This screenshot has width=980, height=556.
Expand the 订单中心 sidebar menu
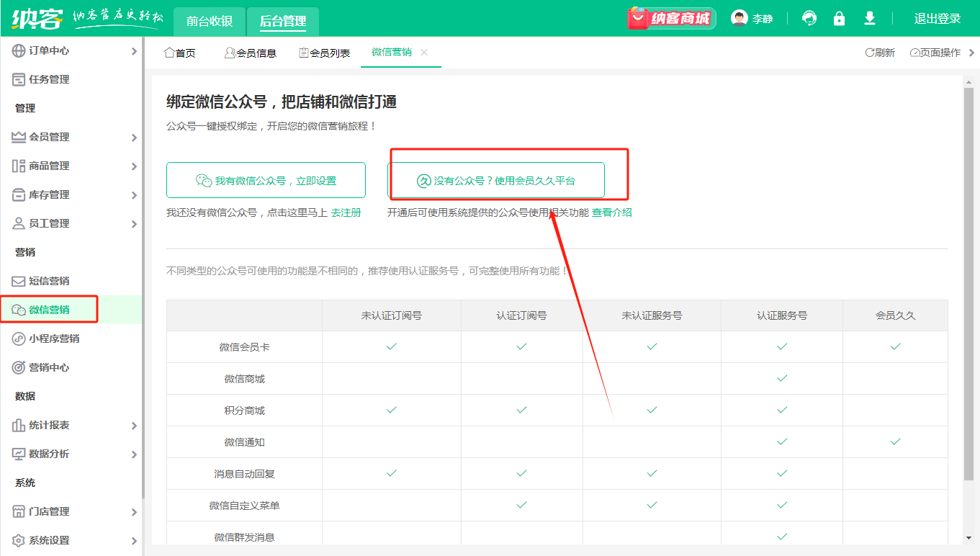point(72,50)
